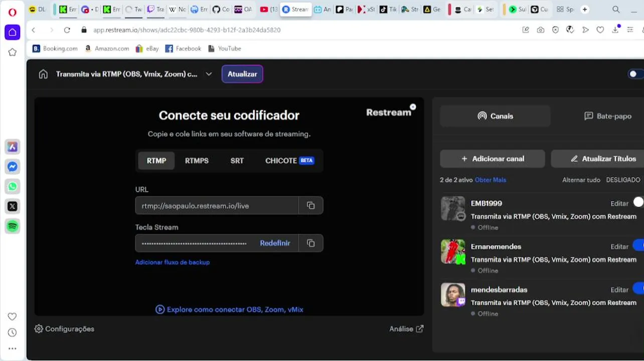The width and height of the screenshot is (644, 361).
Task: Click the address bar lock icon
Action: click(84, 30)
